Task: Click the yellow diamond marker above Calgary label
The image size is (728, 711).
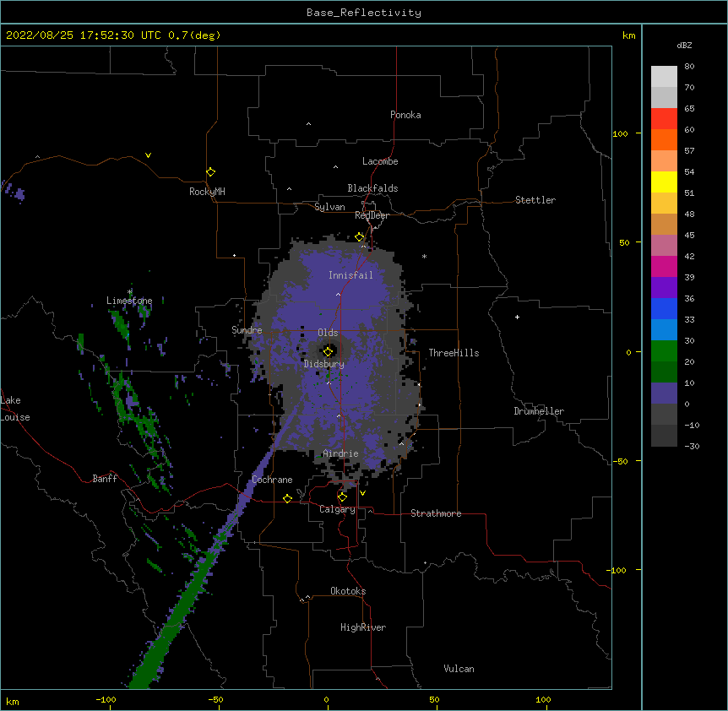Action: click(342, 497)
